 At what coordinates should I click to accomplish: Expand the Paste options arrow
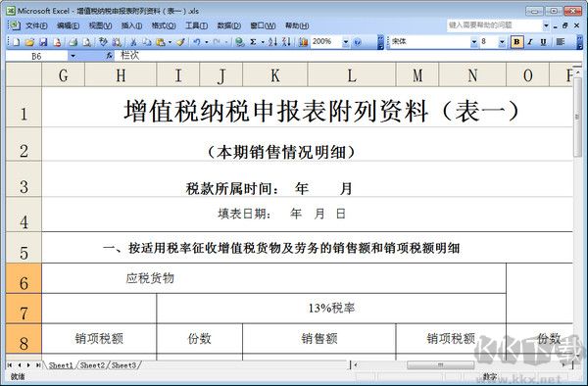(170, 42)
